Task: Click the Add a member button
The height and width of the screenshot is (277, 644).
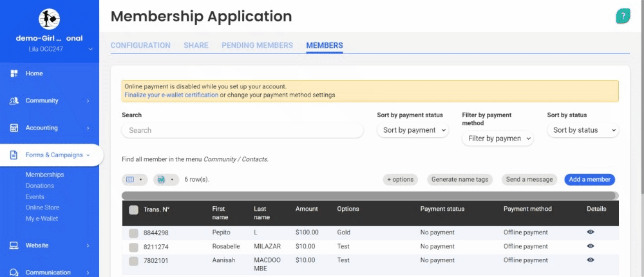Action: pyautogui.click(x=589, y=180)
